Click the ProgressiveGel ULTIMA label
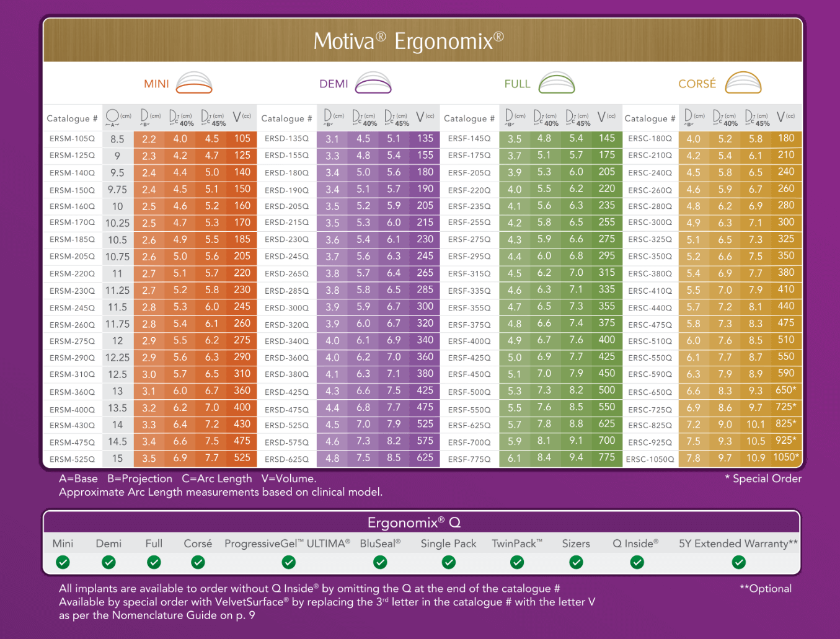Viewport: 840px width, 639px height. click(x=288, y=544)
